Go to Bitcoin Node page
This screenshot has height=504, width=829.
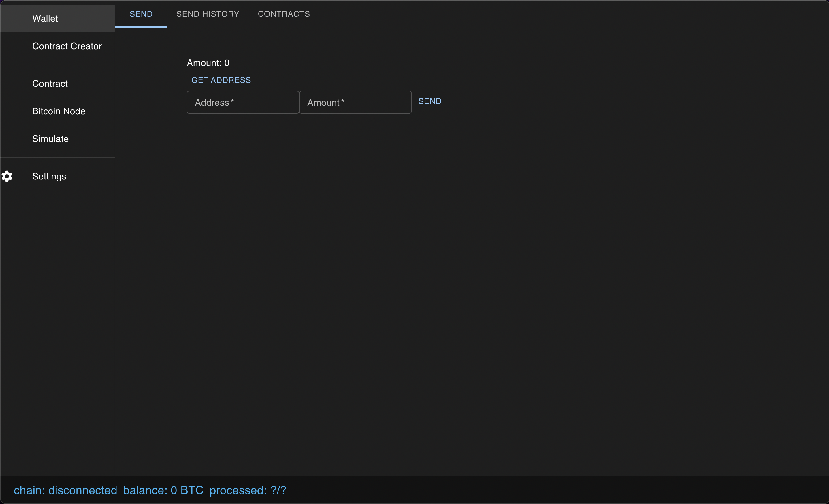coord(58,111)
